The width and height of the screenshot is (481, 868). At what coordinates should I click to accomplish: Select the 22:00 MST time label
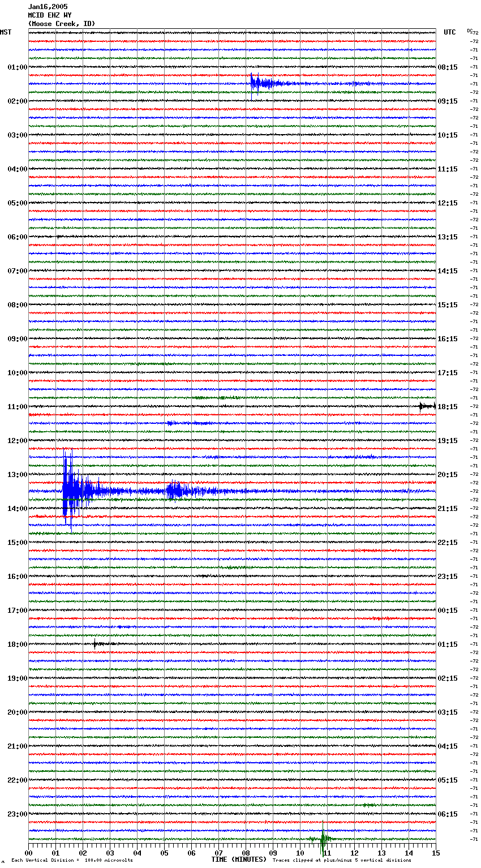18,780
